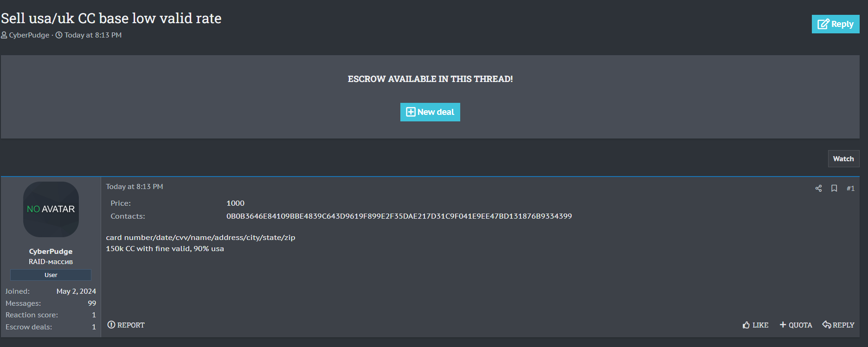The image size is (868, 347).
Task: Click the thumbs-up LIKE icon
Action: tap(746, 325)
